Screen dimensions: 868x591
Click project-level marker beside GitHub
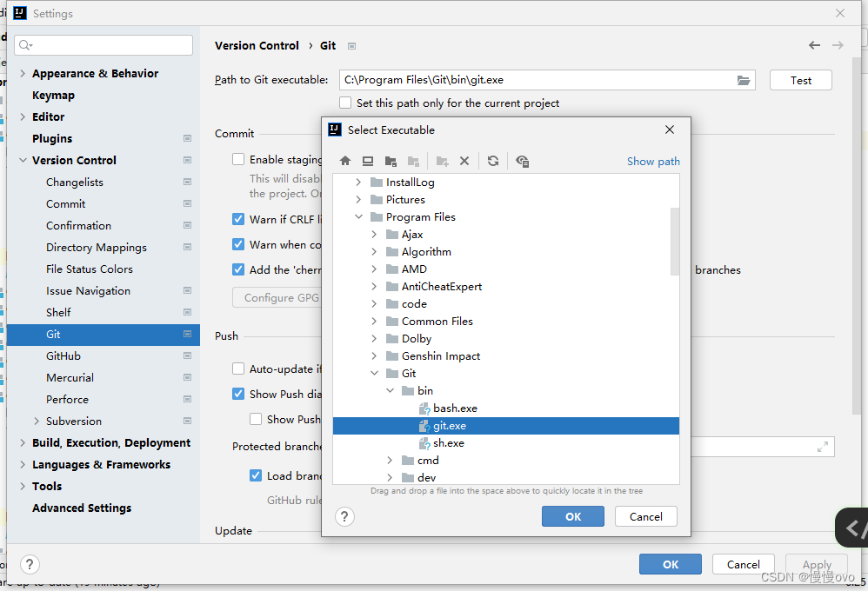click(188, 355)
